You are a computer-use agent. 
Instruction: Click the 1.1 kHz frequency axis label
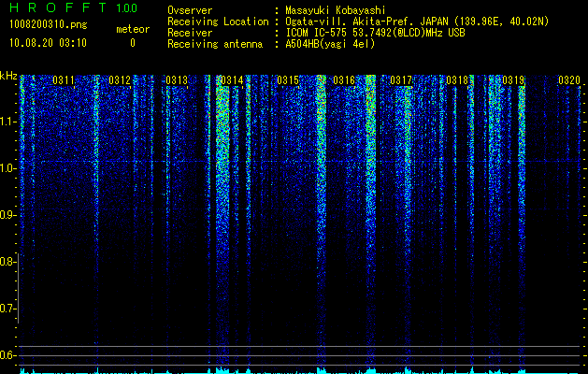pos(7,122)
